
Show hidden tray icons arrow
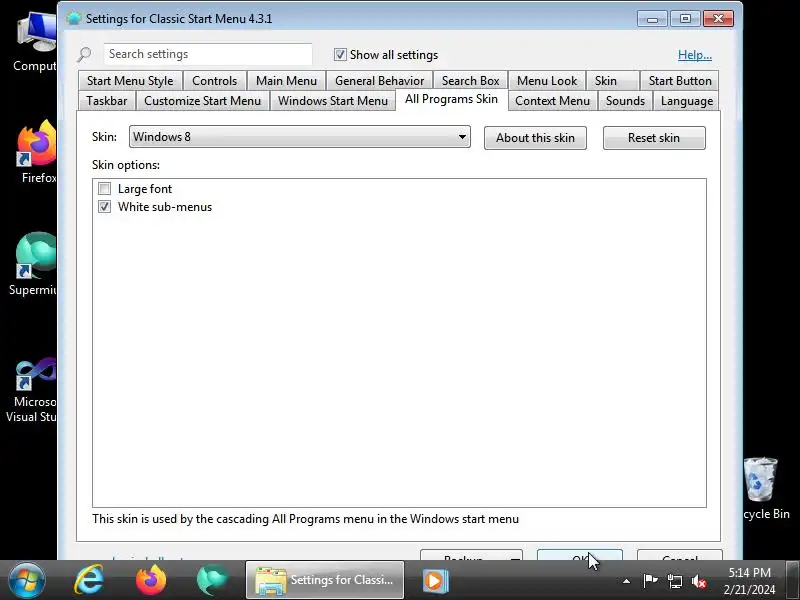(x=626, y=581)
